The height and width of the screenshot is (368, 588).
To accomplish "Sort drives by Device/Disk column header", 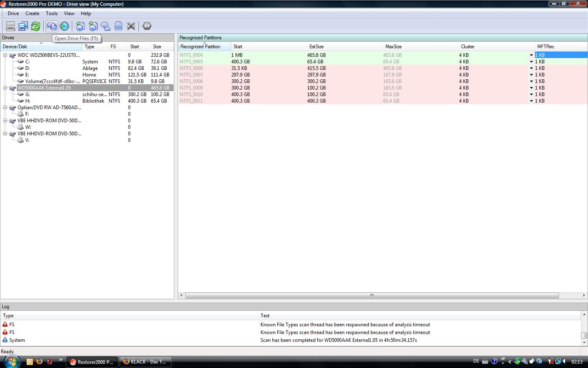I will point(41,46).
